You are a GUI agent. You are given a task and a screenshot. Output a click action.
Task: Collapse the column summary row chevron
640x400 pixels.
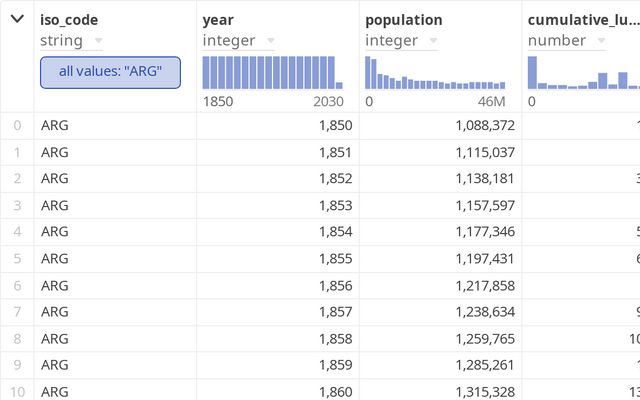(x=16, y=19)
